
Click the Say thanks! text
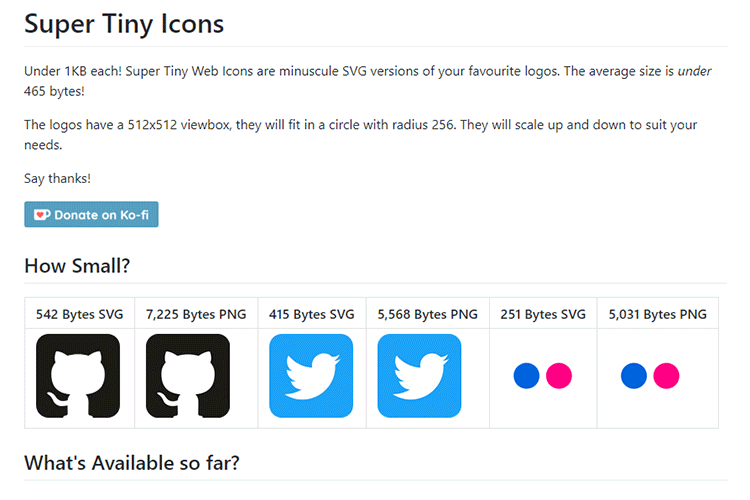coord(57,178)
